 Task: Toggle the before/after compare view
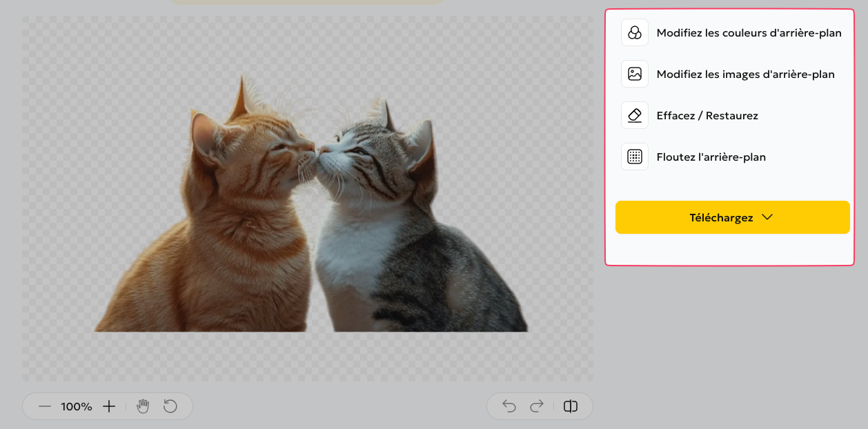click(x=571, y=406)
